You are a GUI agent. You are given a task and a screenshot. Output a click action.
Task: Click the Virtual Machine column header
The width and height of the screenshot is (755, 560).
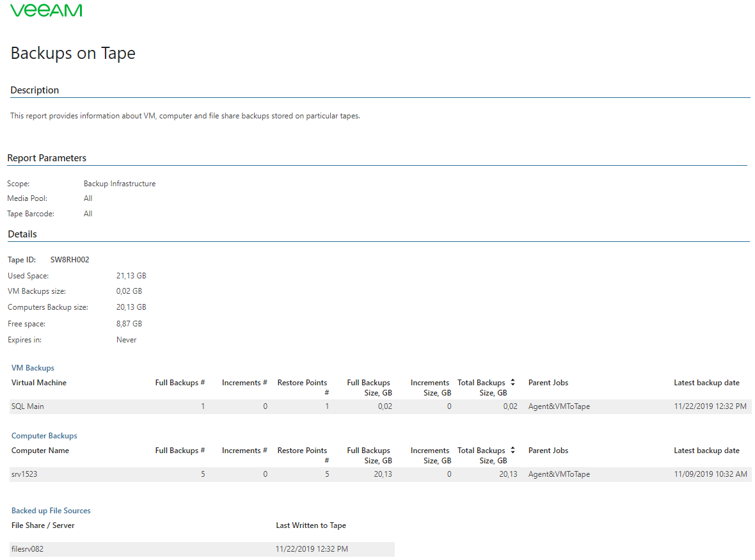point(39,383)
